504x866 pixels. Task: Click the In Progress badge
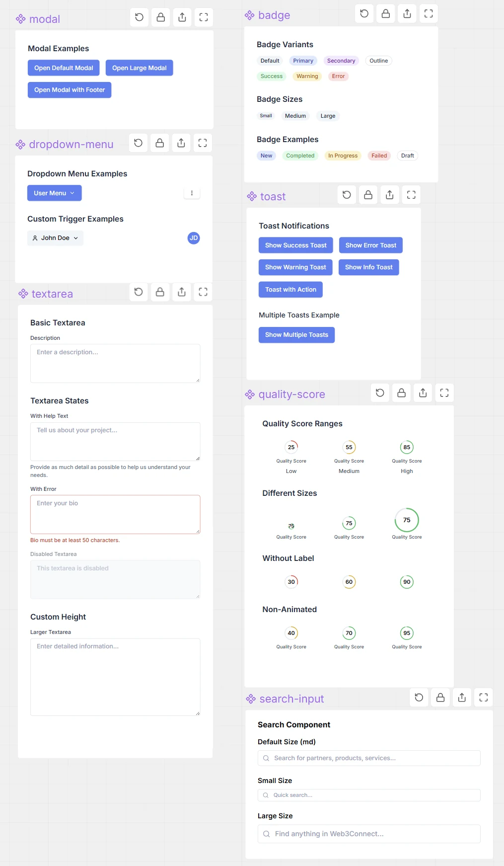click(x=343, y=156)
